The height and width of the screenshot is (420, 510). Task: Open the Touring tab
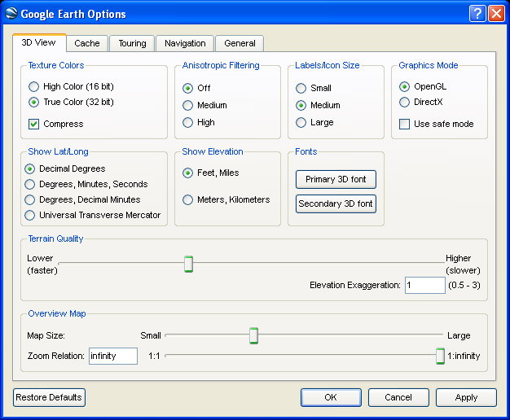pyautogui.click(x=132, y=43)
